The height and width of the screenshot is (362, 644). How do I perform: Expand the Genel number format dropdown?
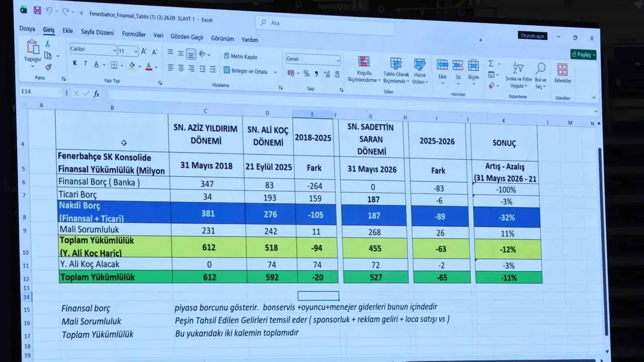(313, 59)
